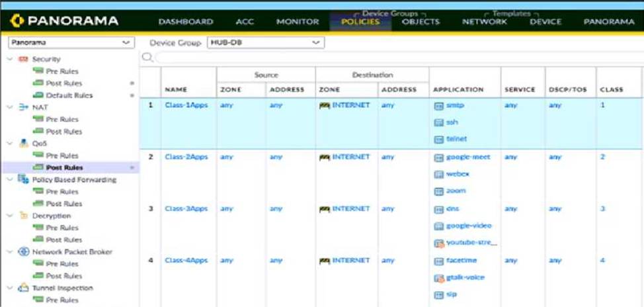The image size is (644, 307).
Task: Click the Panorama logo
Action: coord(64,21)
